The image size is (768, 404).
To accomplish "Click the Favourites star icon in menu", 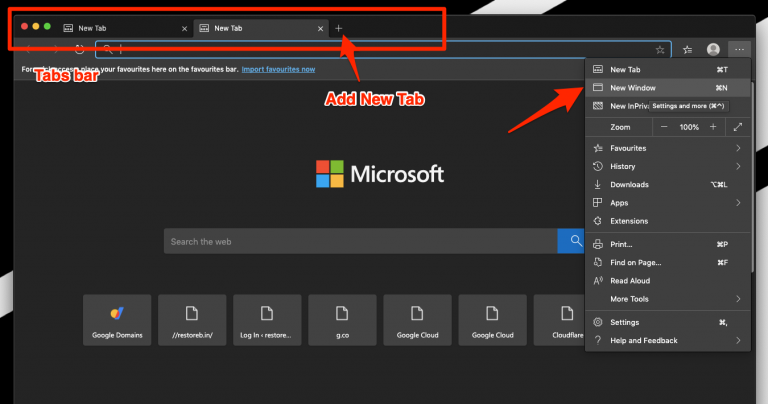I will [598, 148].
